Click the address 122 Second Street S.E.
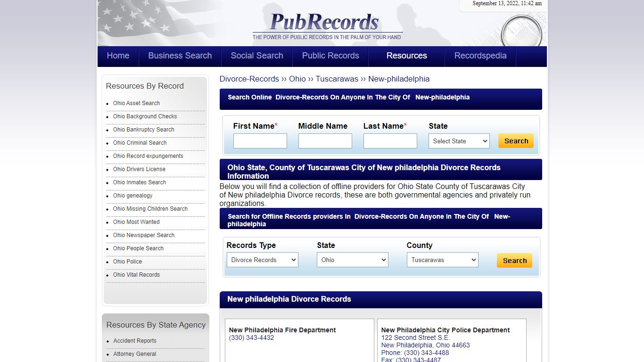Viewport: 644px width, 362px height. point(415,337)
